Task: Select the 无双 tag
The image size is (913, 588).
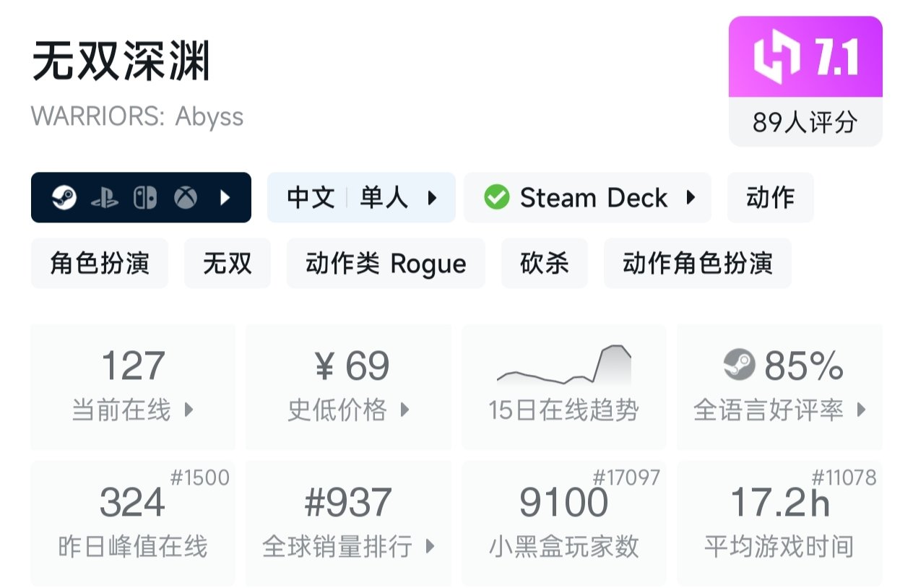Action: pos(228,263)
